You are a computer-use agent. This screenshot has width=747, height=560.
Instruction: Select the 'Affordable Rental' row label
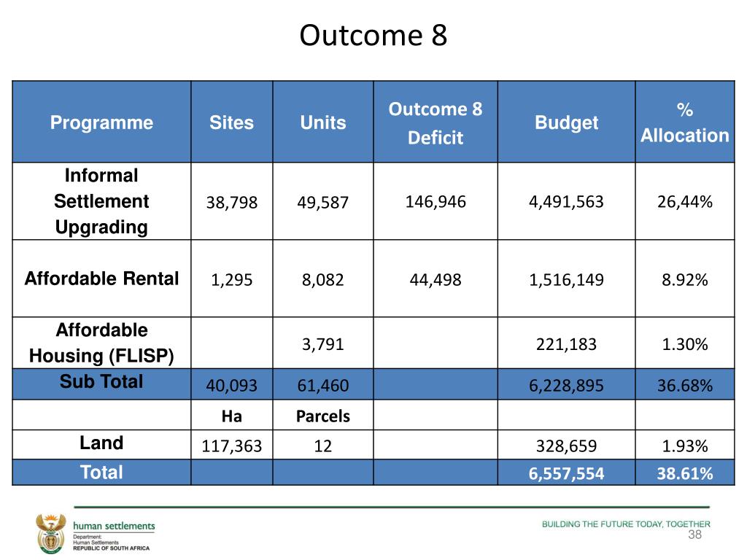click(101, 279)
